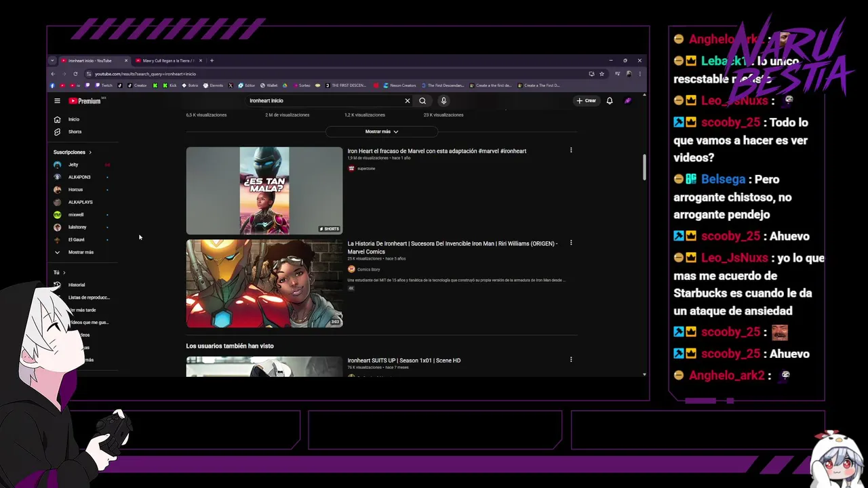Screen dimensions: 868x488
Task: Click scooby_25 message 'Todo lo que vamos'
Action: pyautogui.click(x=741, y=140)
